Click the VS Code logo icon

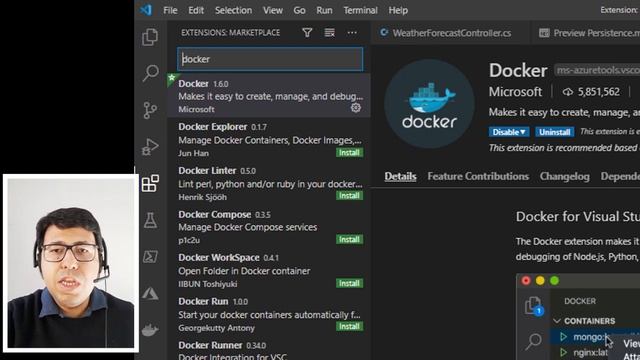146,10
